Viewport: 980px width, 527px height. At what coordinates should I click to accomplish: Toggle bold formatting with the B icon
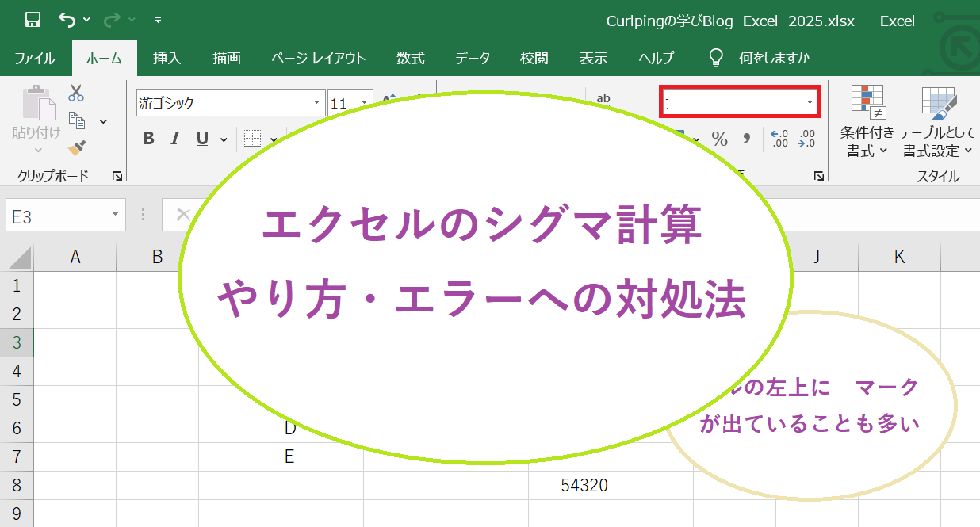coord(148,138)
